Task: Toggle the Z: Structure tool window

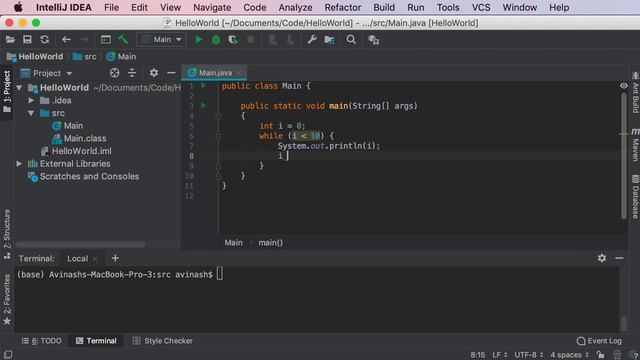Action: (x=7, y=233)
